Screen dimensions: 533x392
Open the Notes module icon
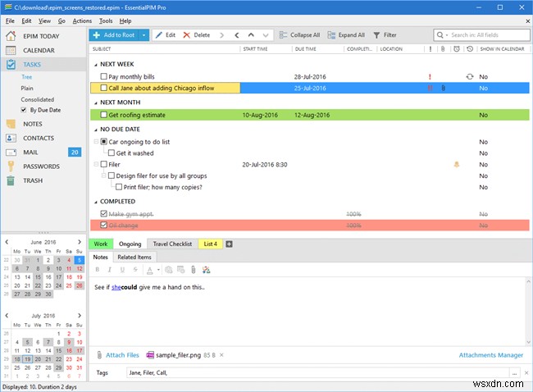(x=11, y=124)
